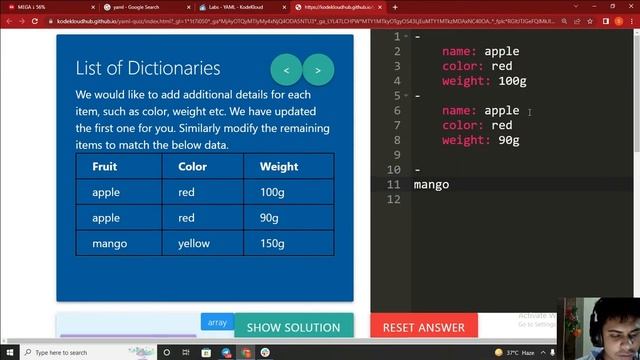Click the mango cell in the table

[119, 243]
